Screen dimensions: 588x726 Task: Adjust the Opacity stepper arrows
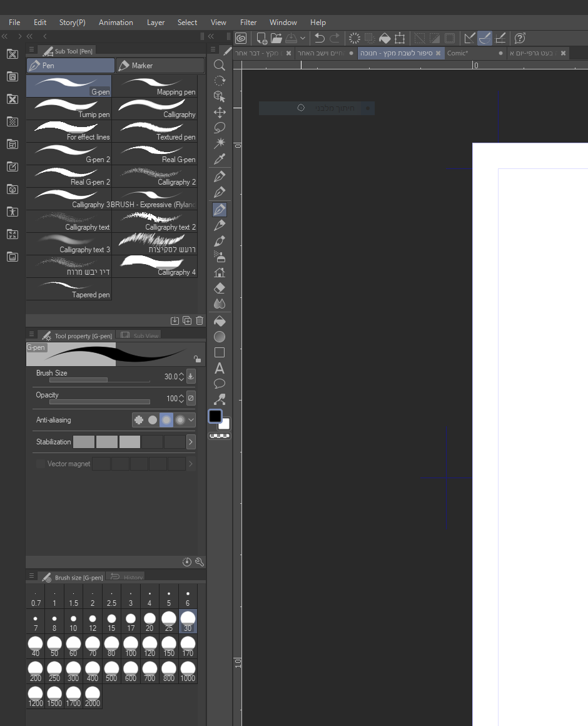point(181,398)
